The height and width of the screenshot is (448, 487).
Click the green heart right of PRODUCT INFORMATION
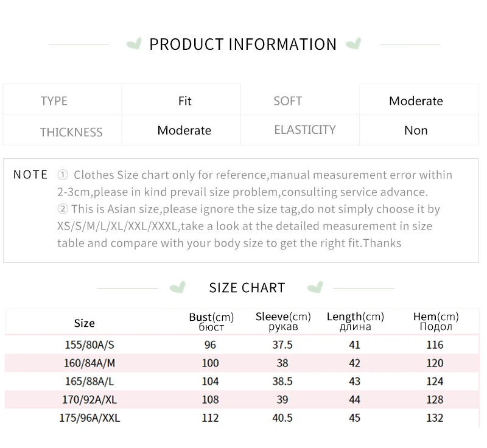tap(354, 43)
